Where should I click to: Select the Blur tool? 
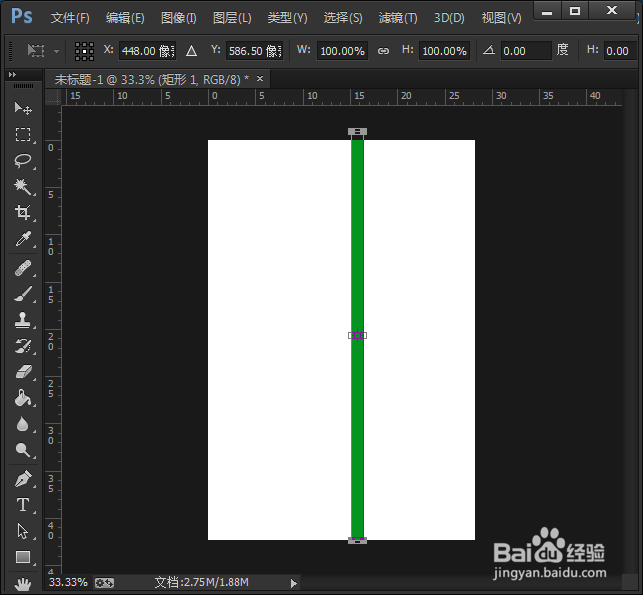pos(23,424)
